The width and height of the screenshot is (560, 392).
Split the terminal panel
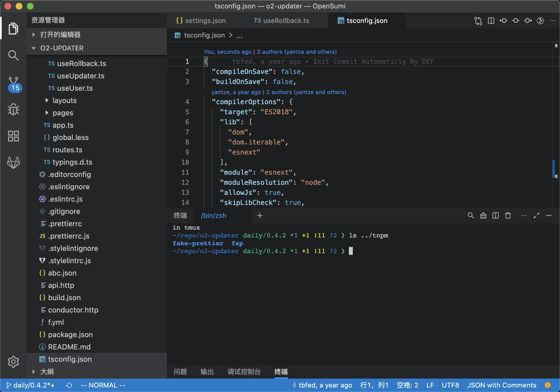(495, 215)
